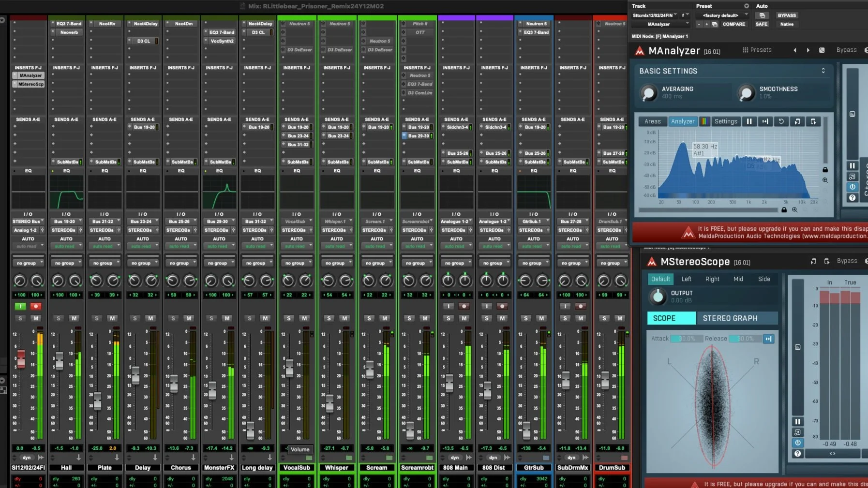Mute the DrumSub track

point(619,318)
